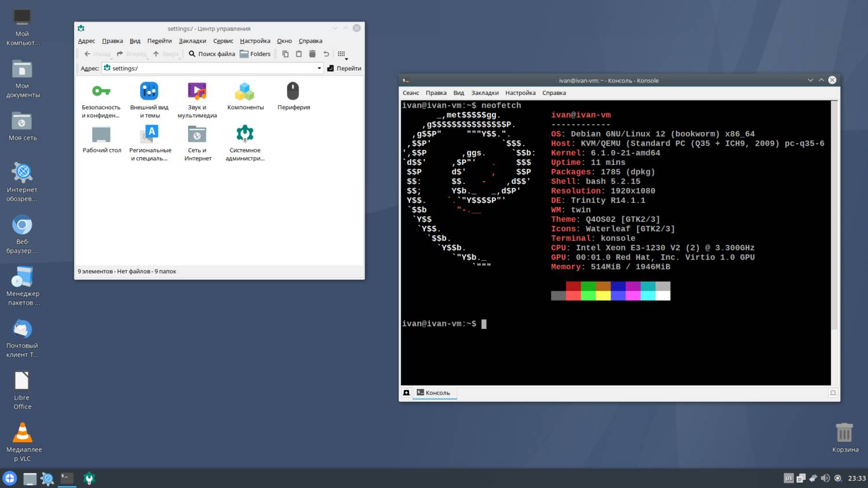Open the Периферия mouse icon
The height and width of the screenshot is (488, 868).
(x=293, y=91)
